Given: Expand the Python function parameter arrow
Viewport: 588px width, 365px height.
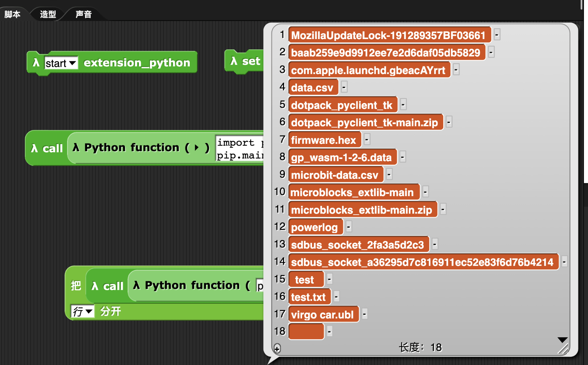Looking at the screenshot, I should (196, 148).
